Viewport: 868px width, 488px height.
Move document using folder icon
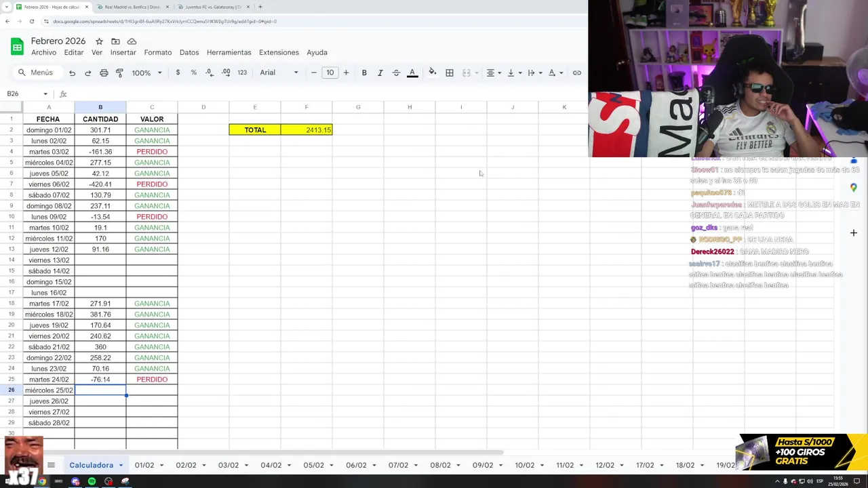tap(115, 41)
